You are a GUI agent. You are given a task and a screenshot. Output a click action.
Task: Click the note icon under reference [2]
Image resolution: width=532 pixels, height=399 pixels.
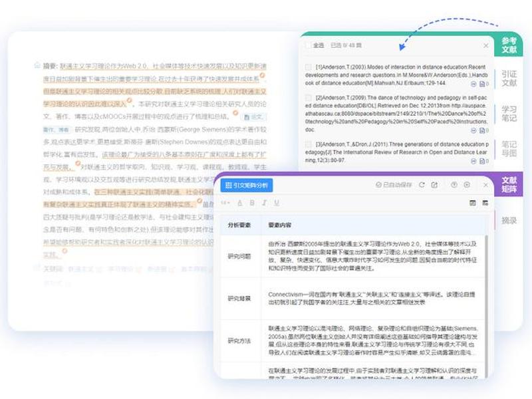(482, 130)
